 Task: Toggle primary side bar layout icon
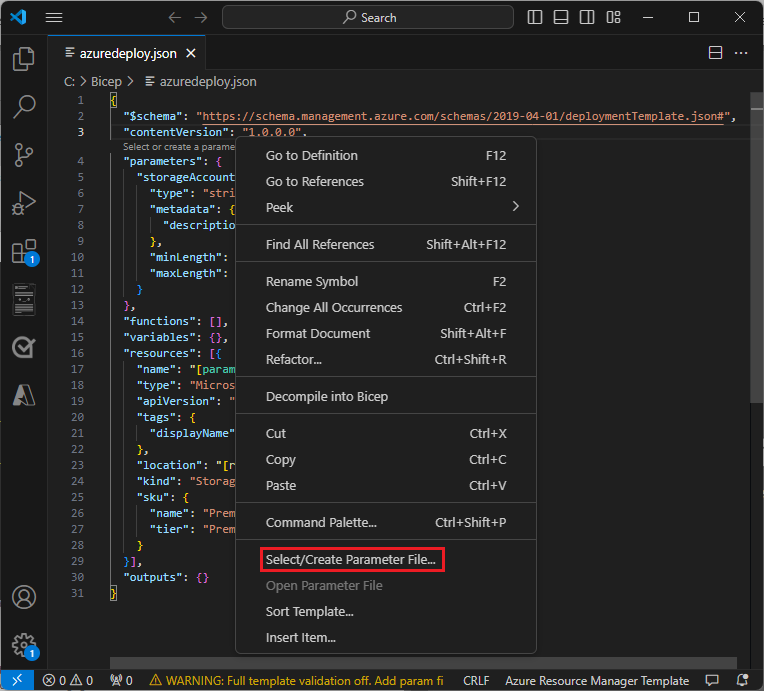(x=535, y=18)
